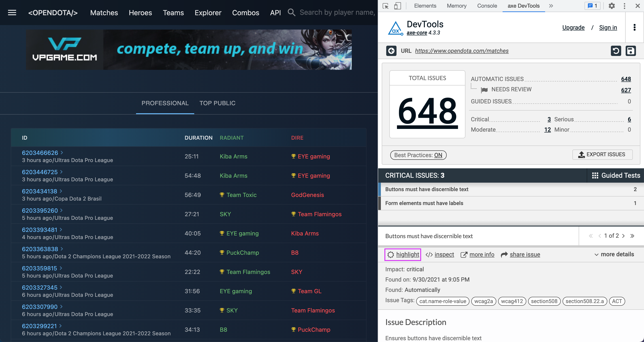Open axe DevTools vertical dots menu
Viewport: 644px width, 342px height.
click(634, 27)
